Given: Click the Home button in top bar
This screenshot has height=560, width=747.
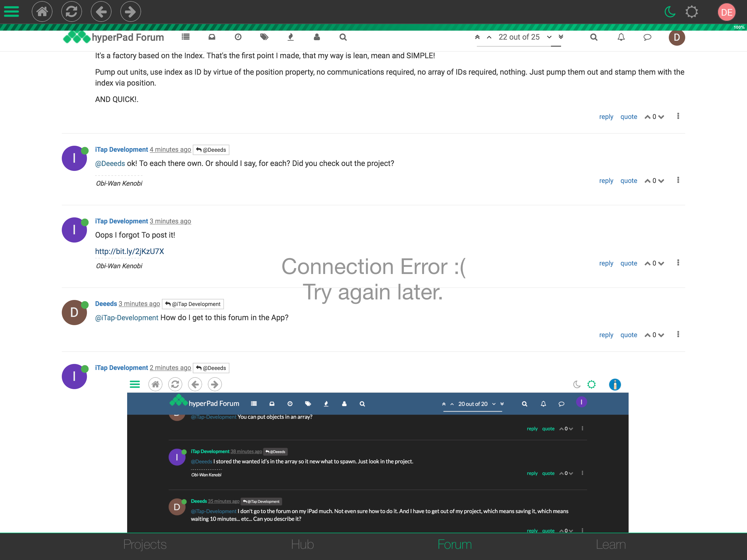Looking at the screenshot, I should tap(42, 11).
